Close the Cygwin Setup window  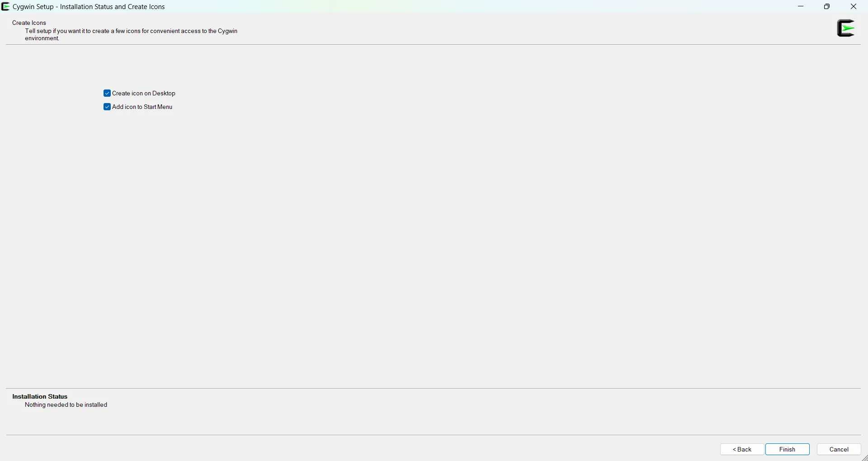tap(854, 7)
